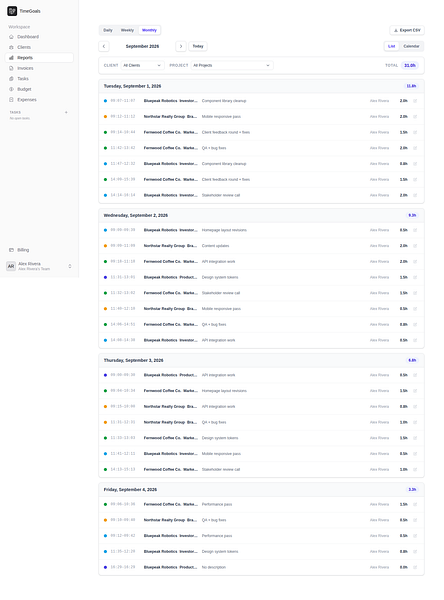Click the Export CSV button
444x600 pixels.
click(407, 30)
